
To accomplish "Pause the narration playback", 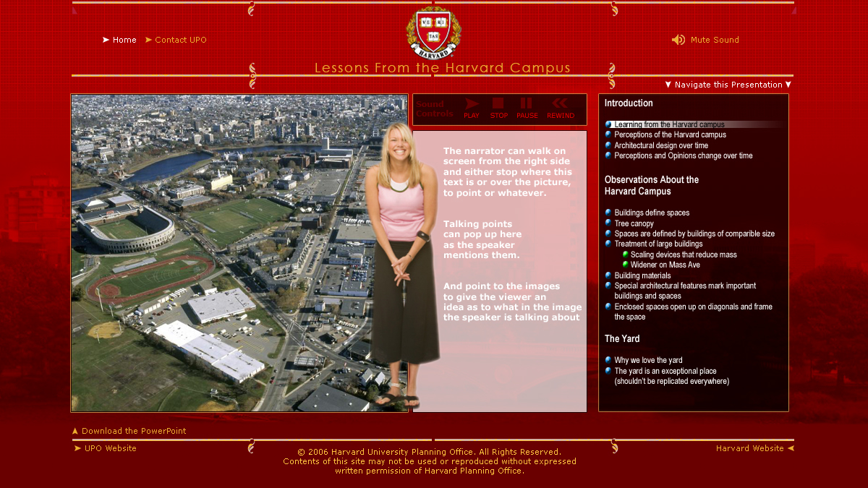I will (527, 108).
